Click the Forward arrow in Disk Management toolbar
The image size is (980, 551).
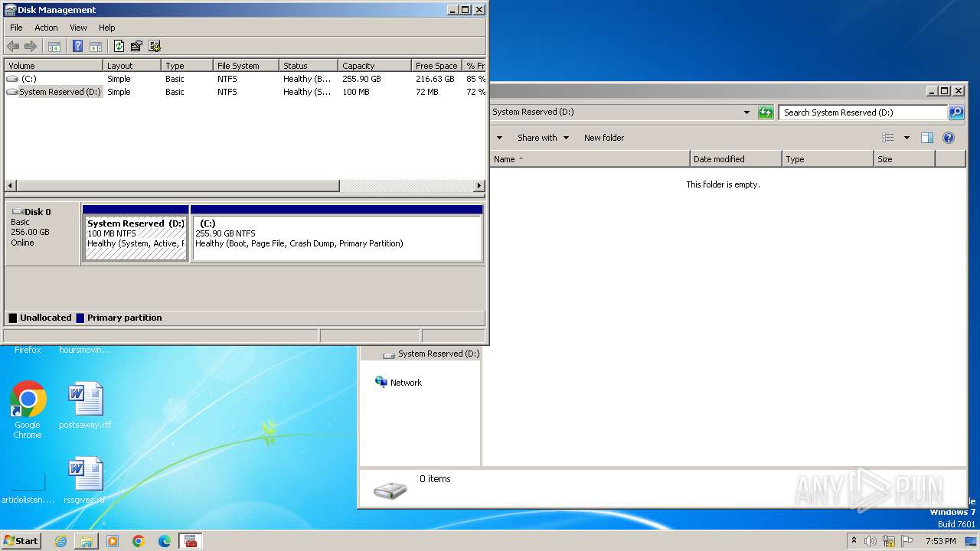pyautogui.click(x=31, y=46)
